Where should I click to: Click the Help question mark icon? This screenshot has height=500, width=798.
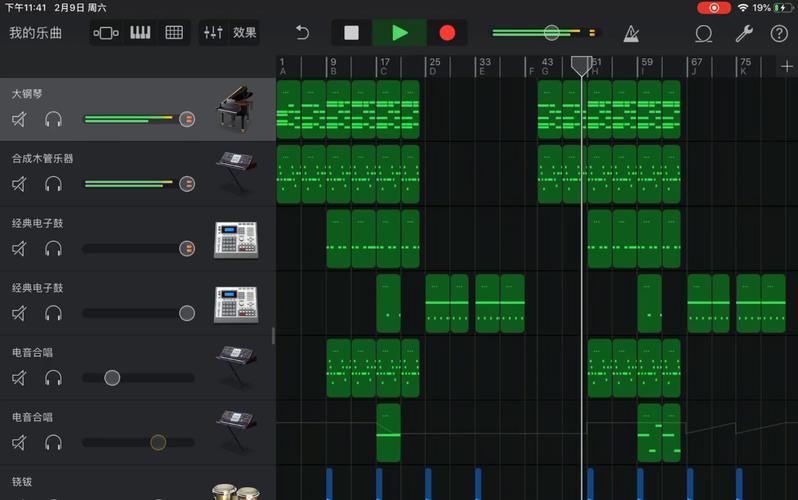coord(779,33)
